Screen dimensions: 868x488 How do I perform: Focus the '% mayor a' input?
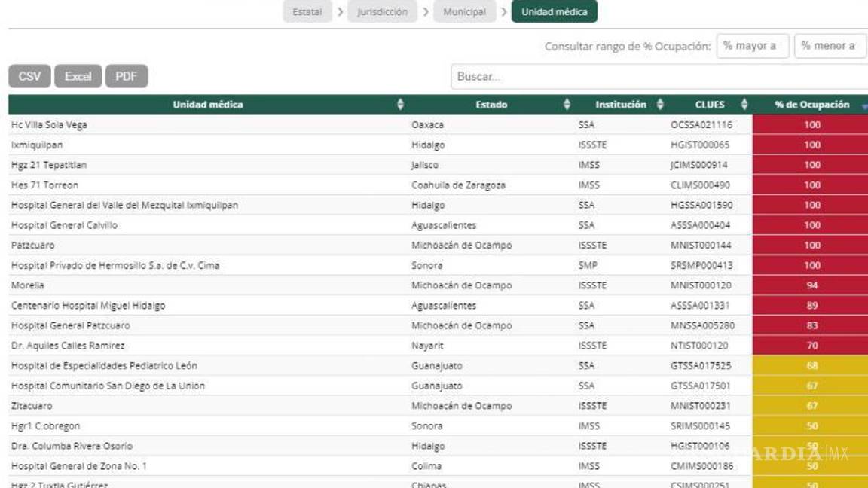click(x=752, y=46)
